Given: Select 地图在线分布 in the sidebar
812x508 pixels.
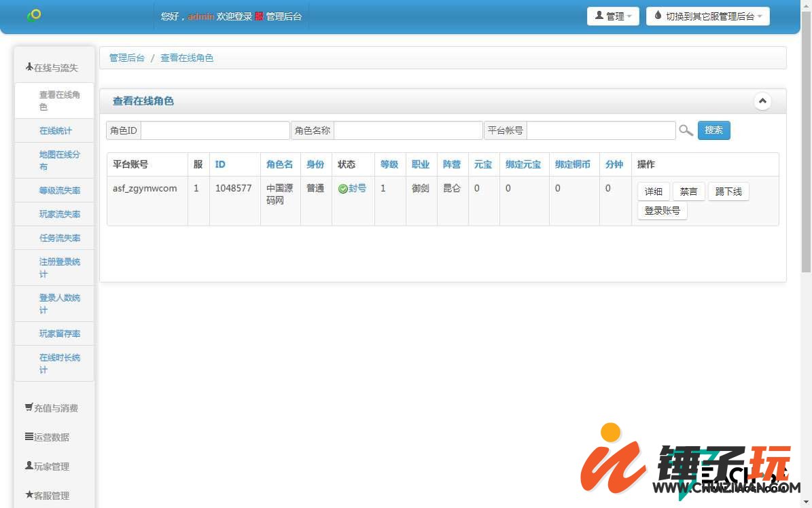Looking at the screenshot, I should [x=59, y=160].
